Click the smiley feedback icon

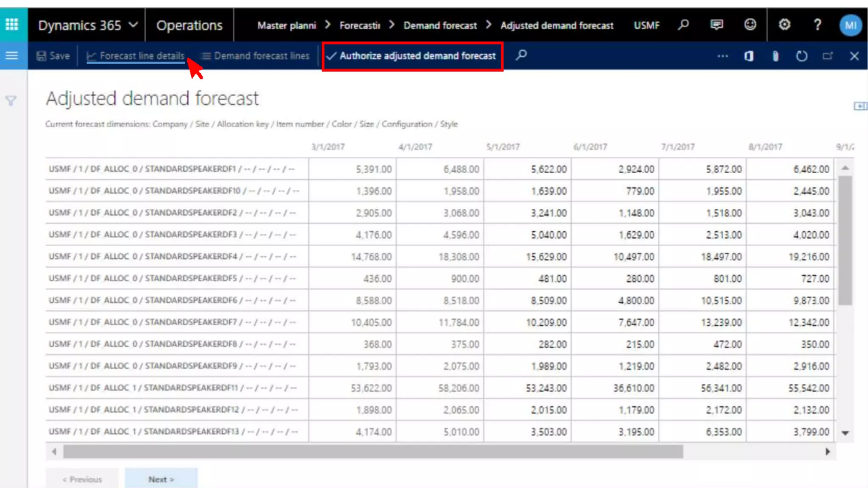tap(750, 25)
